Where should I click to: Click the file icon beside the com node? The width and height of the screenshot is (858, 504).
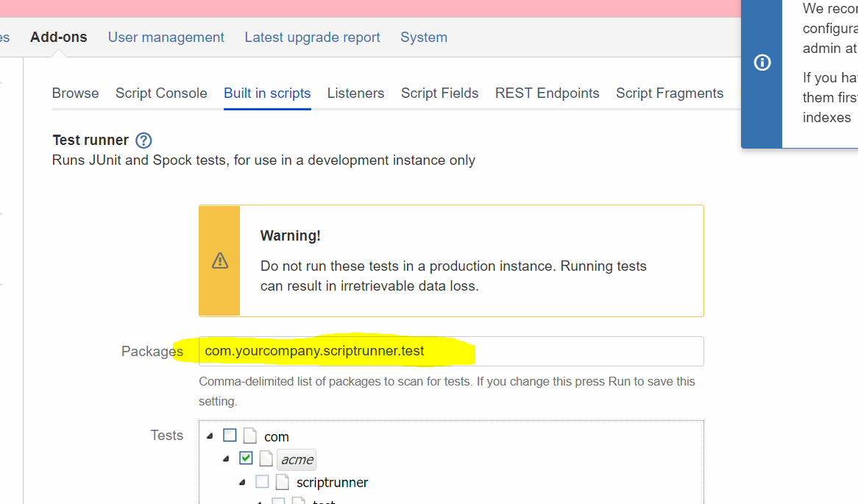point(249,436)
